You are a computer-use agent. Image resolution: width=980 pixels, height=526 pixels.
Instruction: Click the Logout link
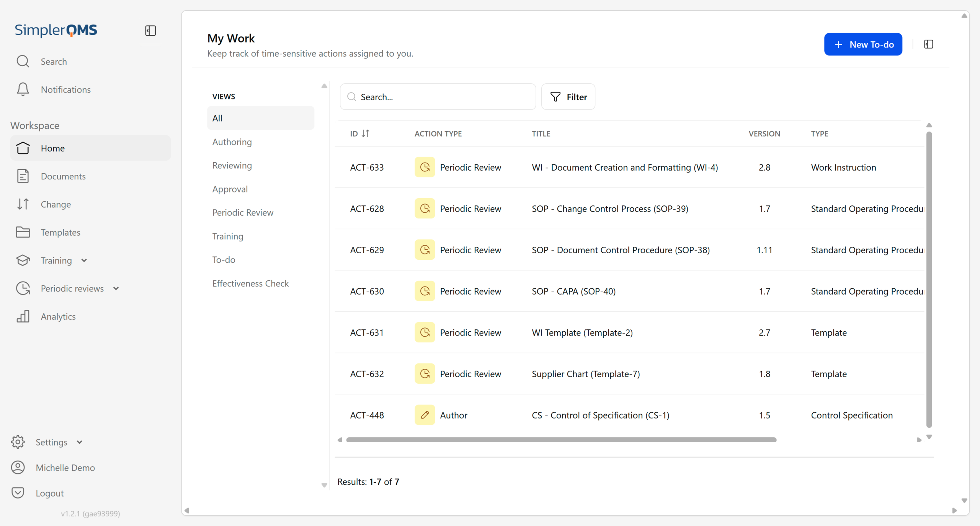(49, 493)
